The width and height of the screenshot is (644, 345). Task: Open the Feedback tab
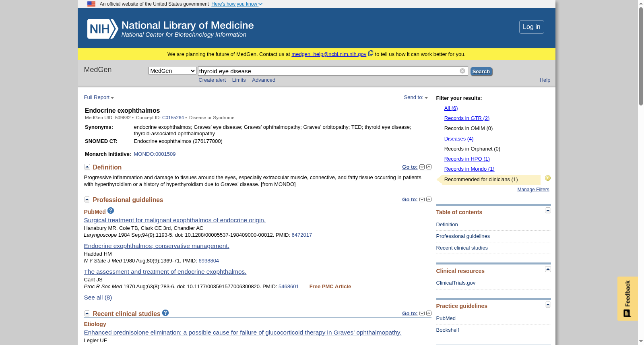coord(627,298)
